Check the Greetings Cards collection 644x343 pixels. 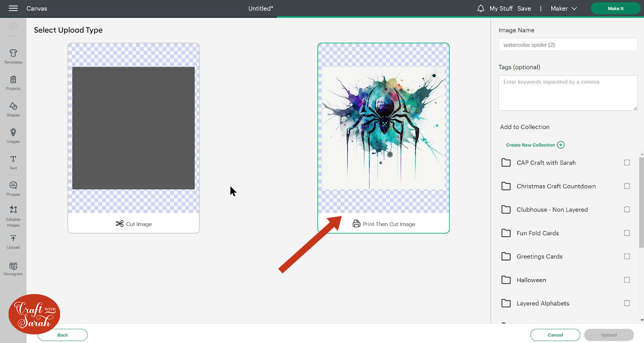coord(627,256)
